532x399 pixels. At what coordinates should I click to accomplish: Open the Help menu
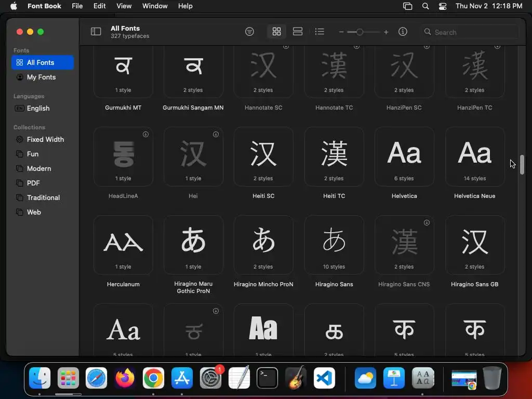pyautogui.click(x=185, y=6)
